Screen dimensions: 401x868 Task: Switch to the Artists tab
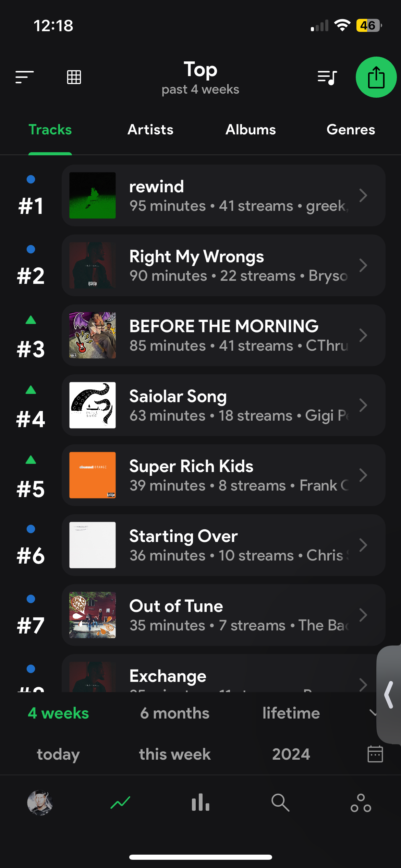tap(150, 130)
